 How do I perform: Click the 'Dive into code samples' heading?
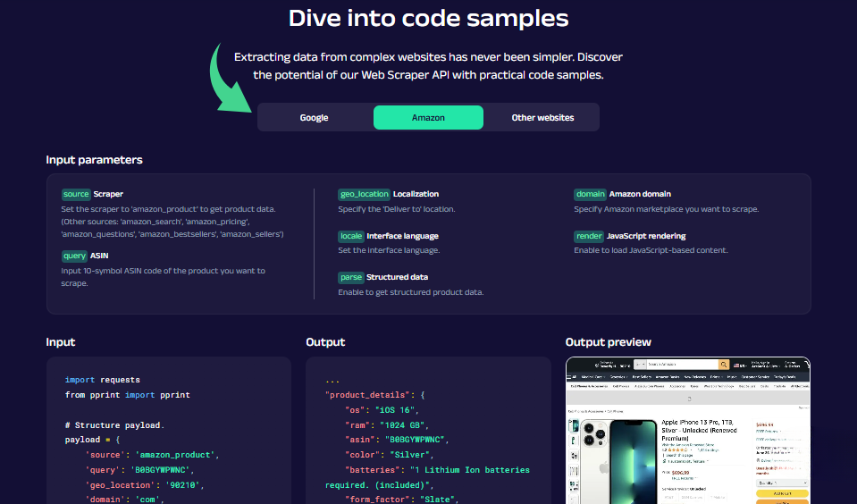(428, 19)
